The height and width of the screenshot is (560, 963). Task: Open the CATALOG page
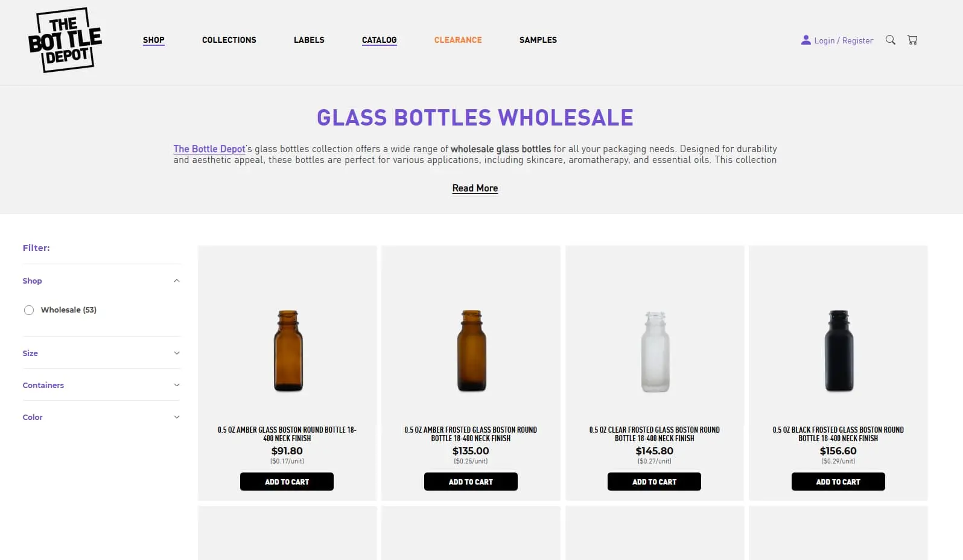click(379, 40)
